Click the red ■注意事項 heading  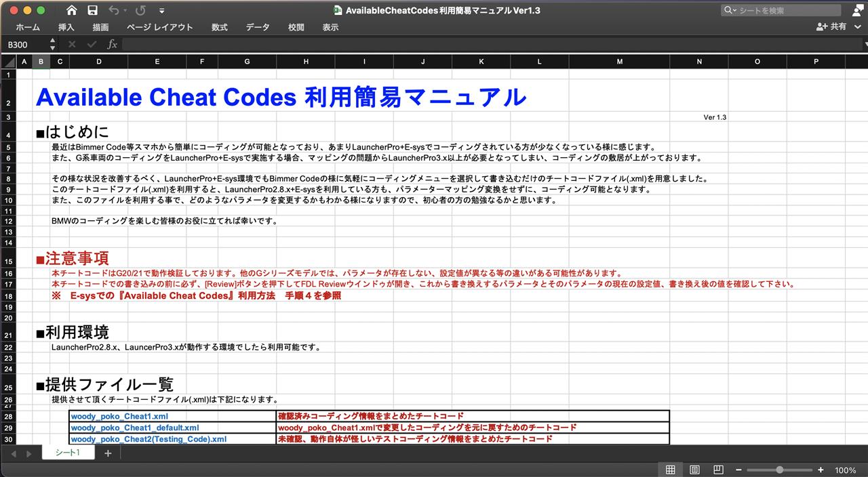[72, 258]
